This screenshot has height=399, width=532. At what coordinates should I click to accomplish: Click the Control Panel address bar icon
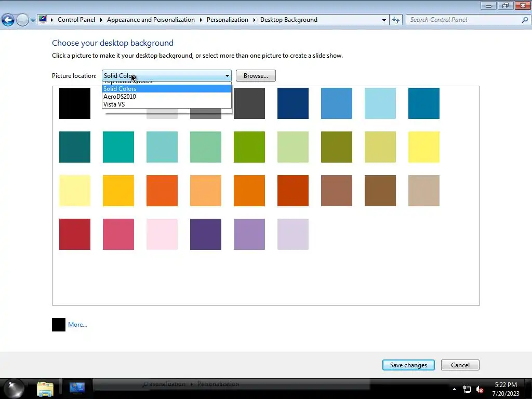coord(43,19)
